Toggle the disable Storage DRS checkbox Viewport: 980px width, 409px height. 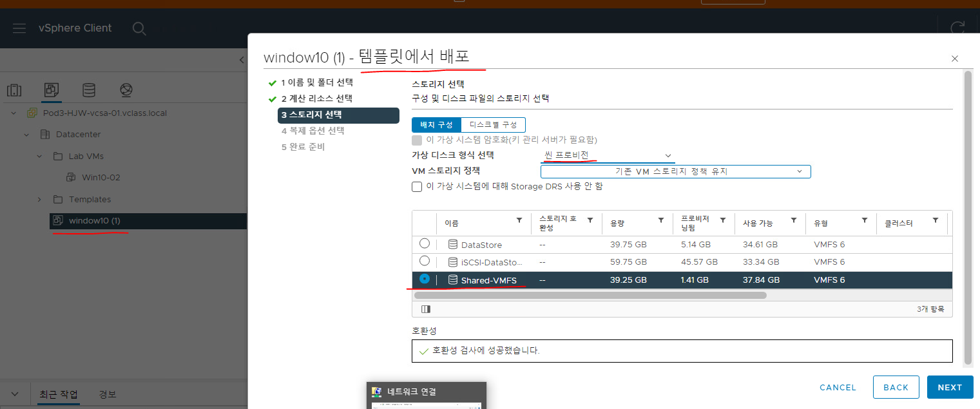(x=416, y=187)
